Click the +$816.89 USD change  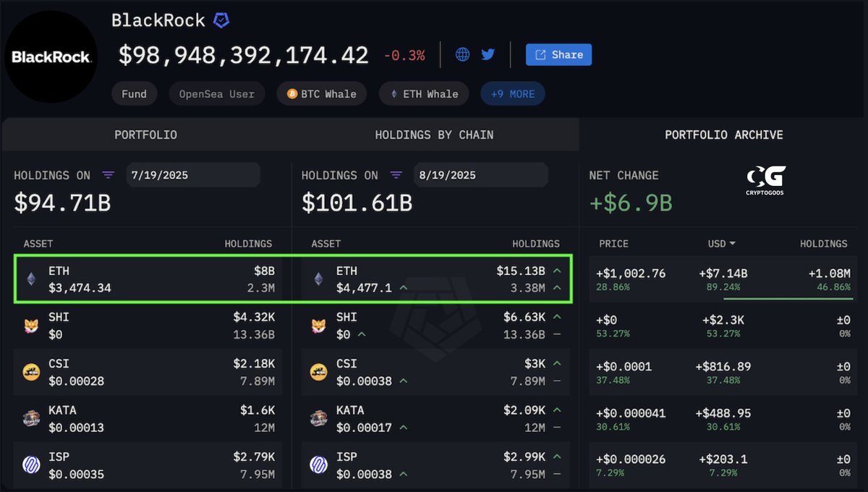point(723,367)
